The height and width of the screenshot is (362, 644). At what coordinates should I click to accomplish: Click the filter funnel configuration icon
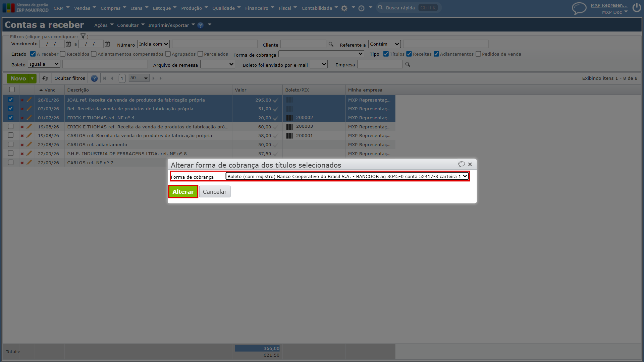coord(83,36)
